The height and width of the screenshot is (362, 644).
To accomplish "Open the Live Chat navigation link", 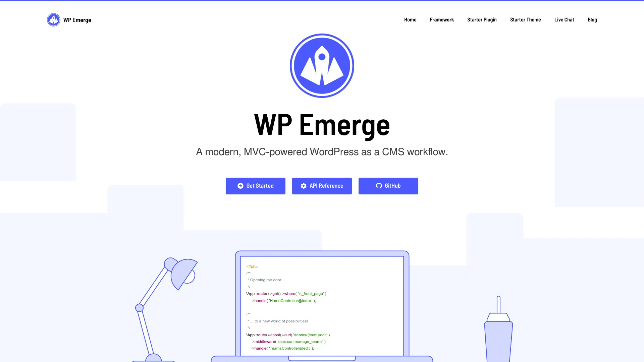I will [564, 19].
